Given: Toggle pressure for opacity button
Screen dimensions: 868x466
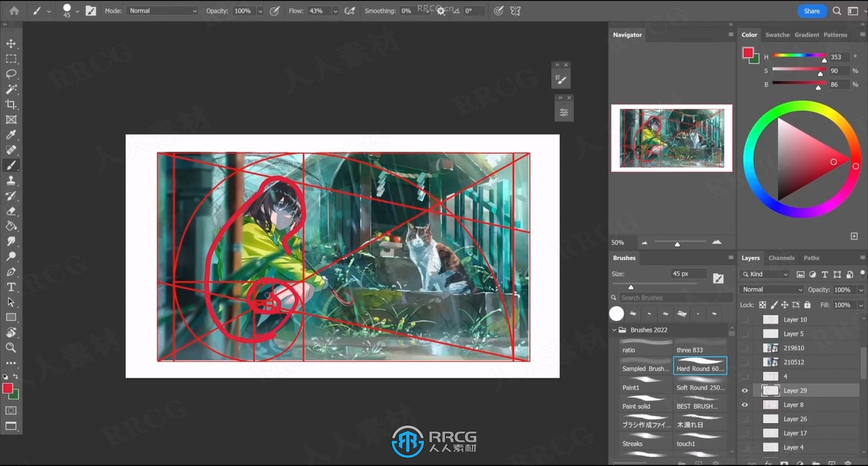Looking at the screenshot, I should (274, 11).
